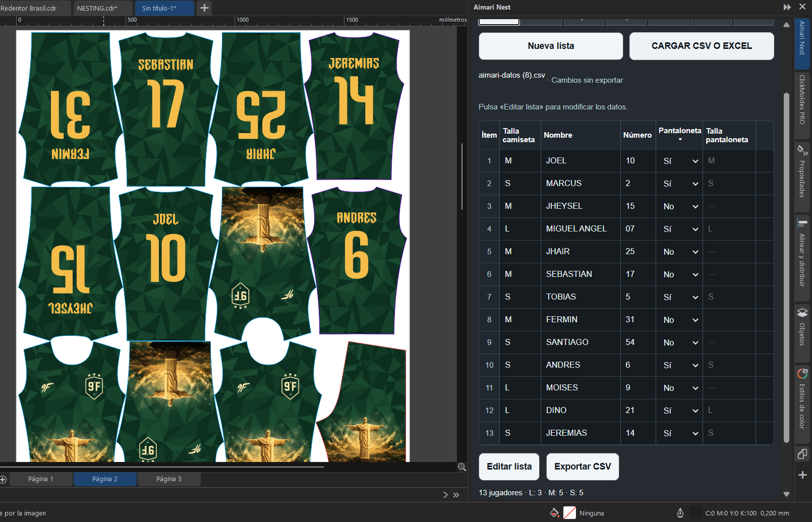
Task: Click the fill bucket icon in the status bar
Action: pos(554,513)
